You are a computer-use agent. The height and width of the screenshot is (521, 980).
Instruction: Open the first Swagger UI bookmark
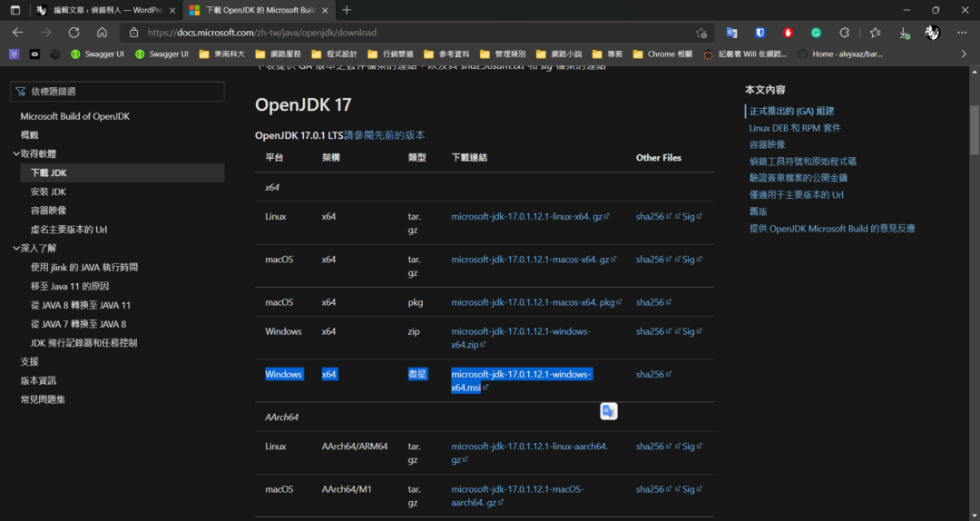(x=97, y=54)
